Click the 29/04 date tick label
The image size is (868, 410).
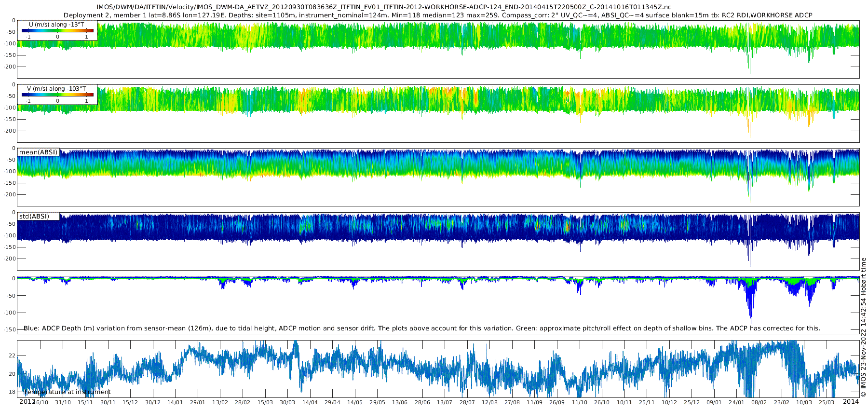[x=332, y=403]
